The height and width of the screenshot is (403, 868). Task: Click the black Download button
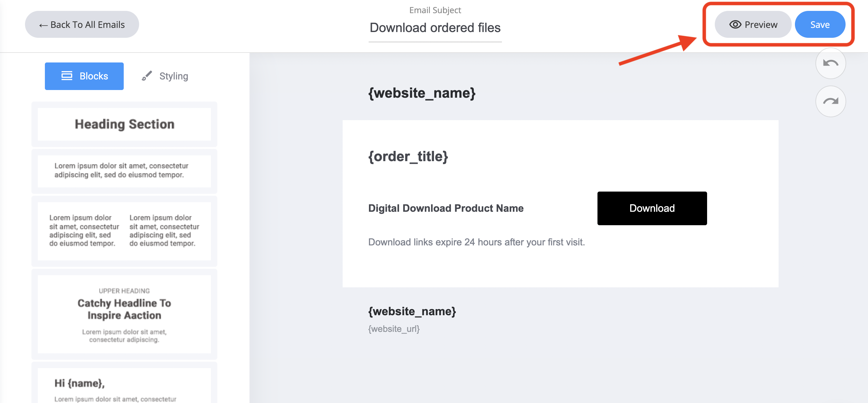pos(652,209)
